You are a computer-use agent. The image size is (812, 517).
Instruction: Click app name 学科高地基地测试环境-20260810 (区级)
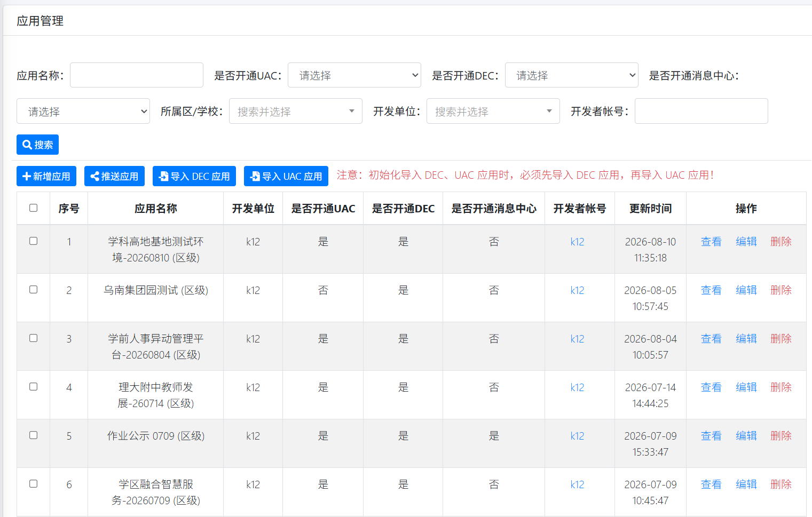pos(156,250)
